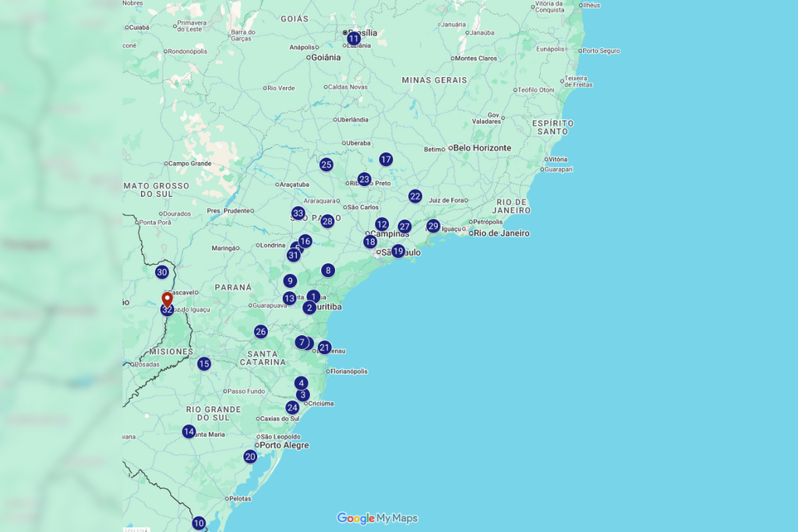Click the Belo Horizonte city label
Screen dimensions: 798x532
pyautogui.click(x=482, y=148)
